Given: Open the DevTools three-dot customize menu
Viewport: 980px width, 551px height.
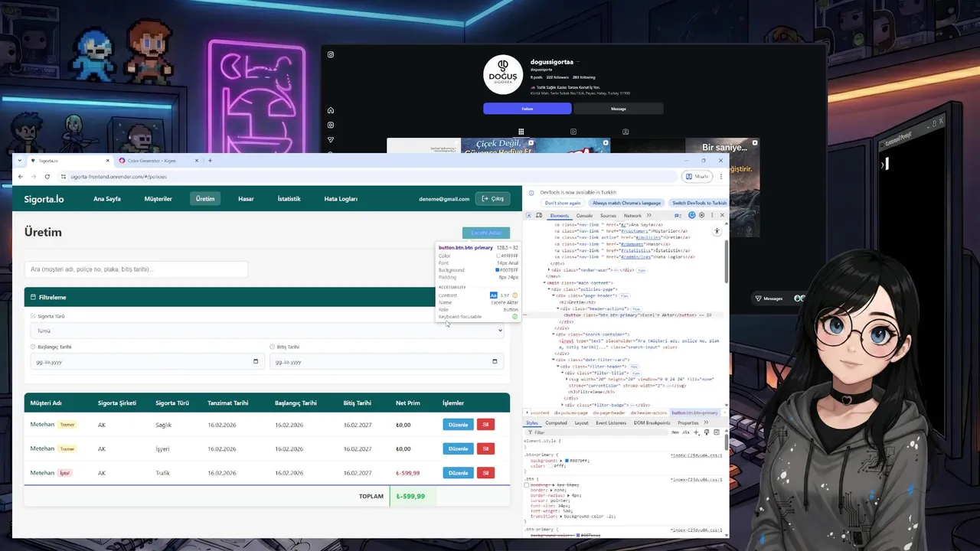Looking at the screenshot, I should pyautogui.click(x=712, y=215).
